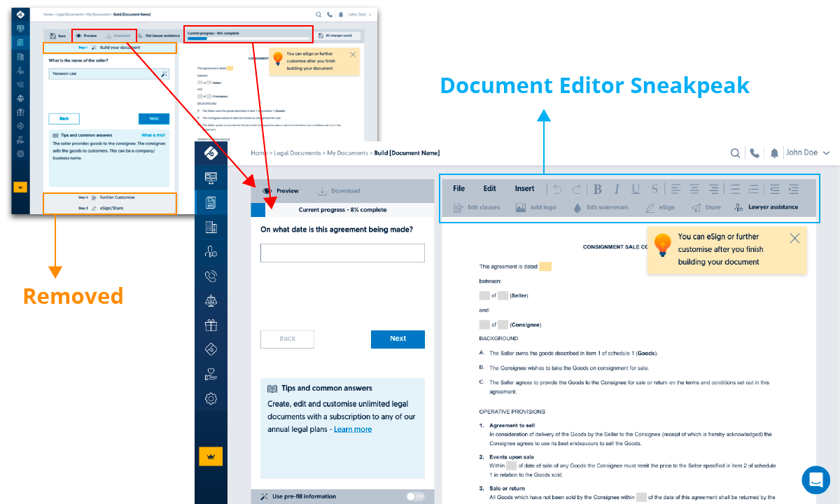Align text right in the editor toolbar
Screen dimensions: 840x504
[x=713, y=189]
